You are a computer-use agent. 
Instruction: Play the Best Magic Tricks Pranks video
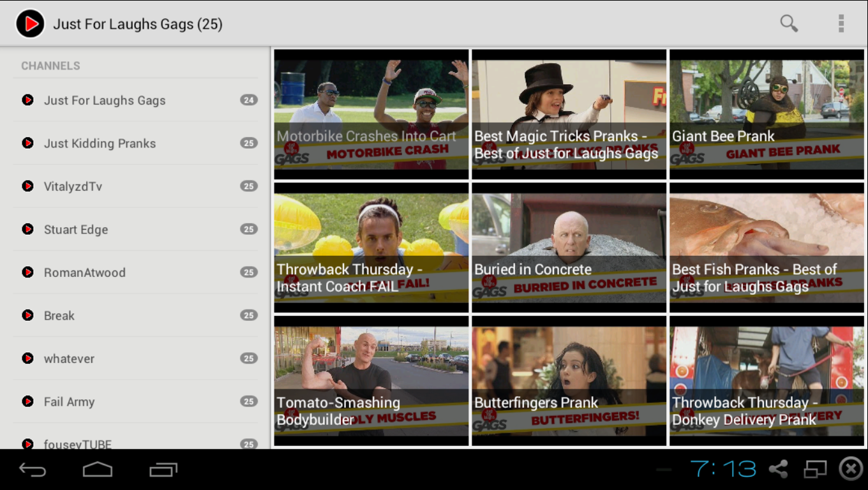pyautogui.click(x=569, y=114)
